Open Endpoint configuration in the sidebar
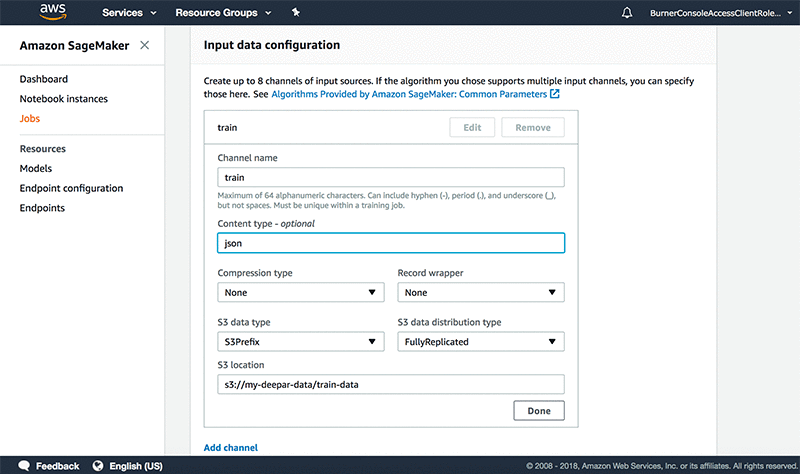 (x=71, y=188)
